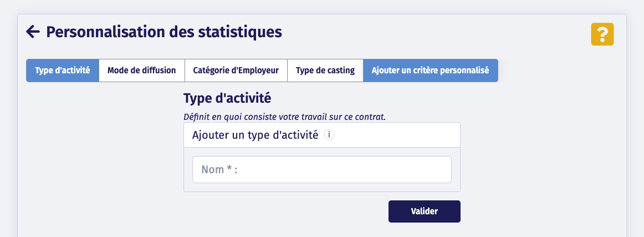
Task: Click the required asterisk in the Nom placeholder
Action: tap(229, 169)
